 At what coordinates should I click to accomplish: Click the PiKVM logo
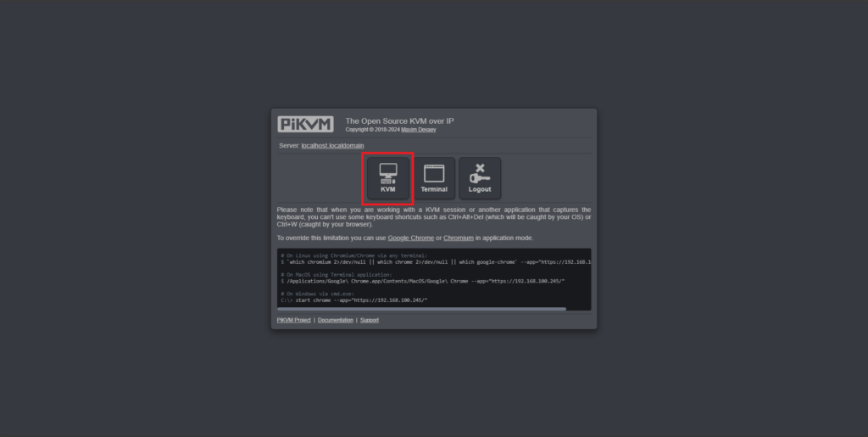(305, 124)
